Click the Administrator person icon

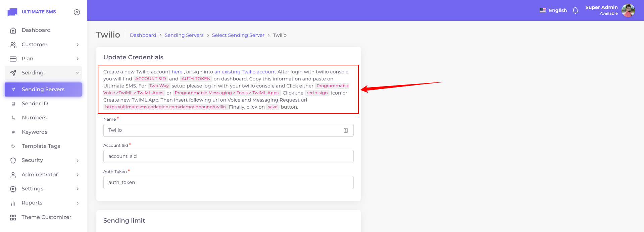(x=13, y=175)
